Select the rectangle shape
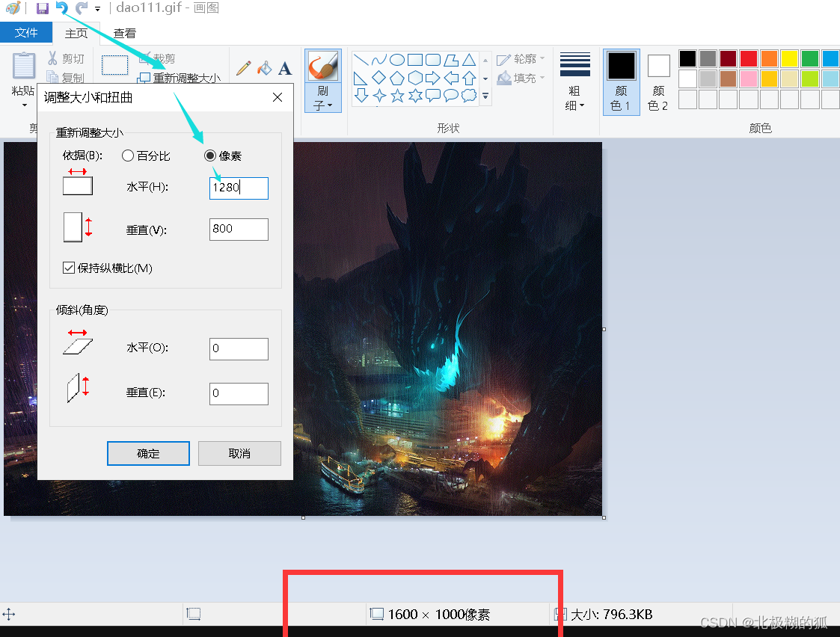This screenshot has height=637, width=840. 415,59
